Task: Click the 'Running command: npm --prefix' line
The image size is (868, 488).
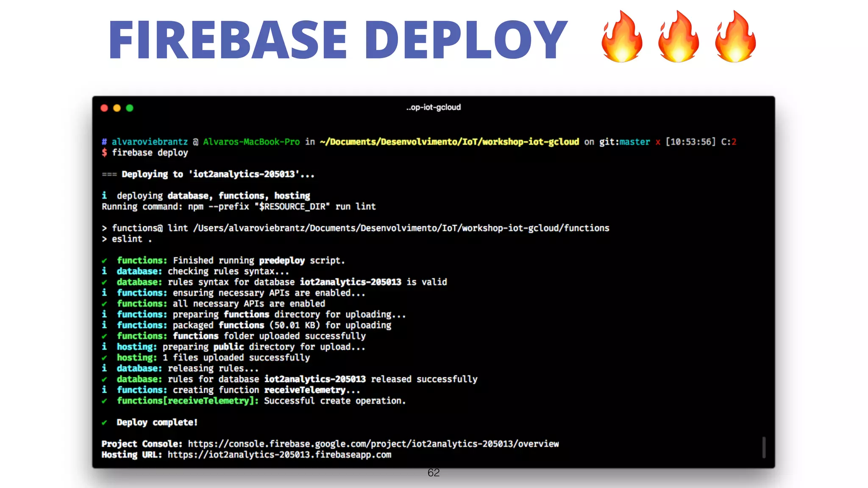Action: [x=239, y=207]
